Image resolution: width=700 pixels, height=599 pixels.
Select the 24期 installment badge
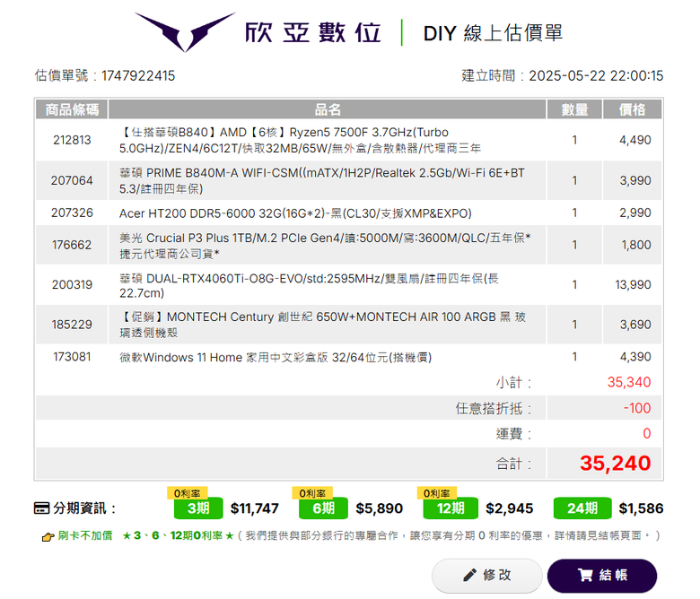582,508
